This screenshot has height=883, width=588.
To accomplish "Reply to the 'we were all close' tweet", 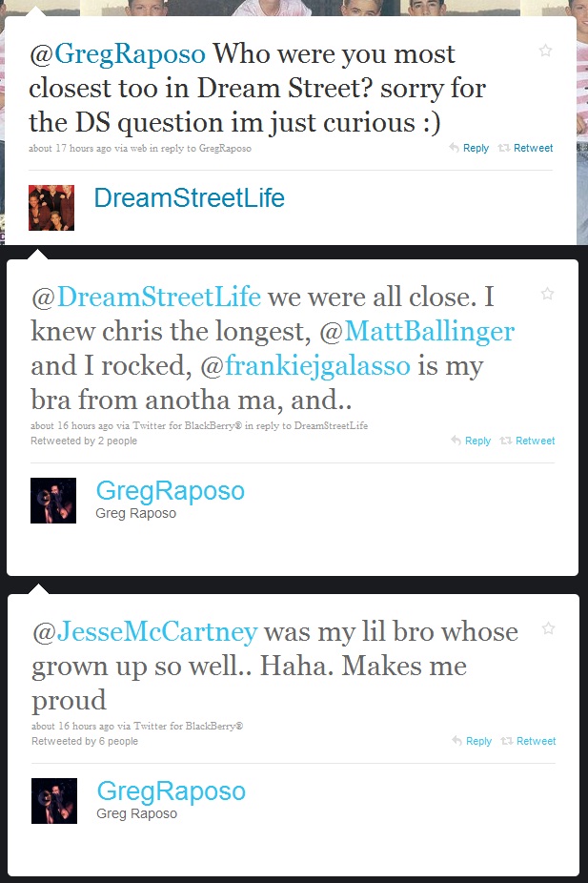I will tap(472, 441).
